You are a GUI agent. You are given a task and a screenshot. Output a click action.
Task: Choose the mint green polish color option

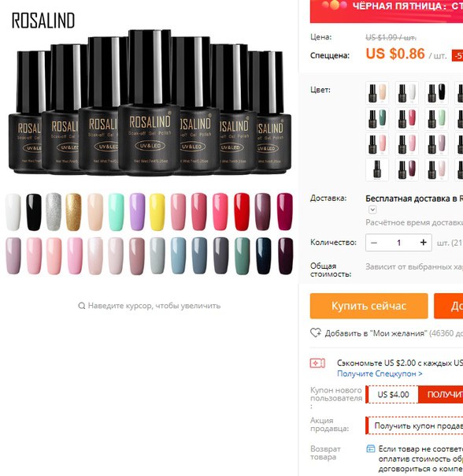coord(436,118)
